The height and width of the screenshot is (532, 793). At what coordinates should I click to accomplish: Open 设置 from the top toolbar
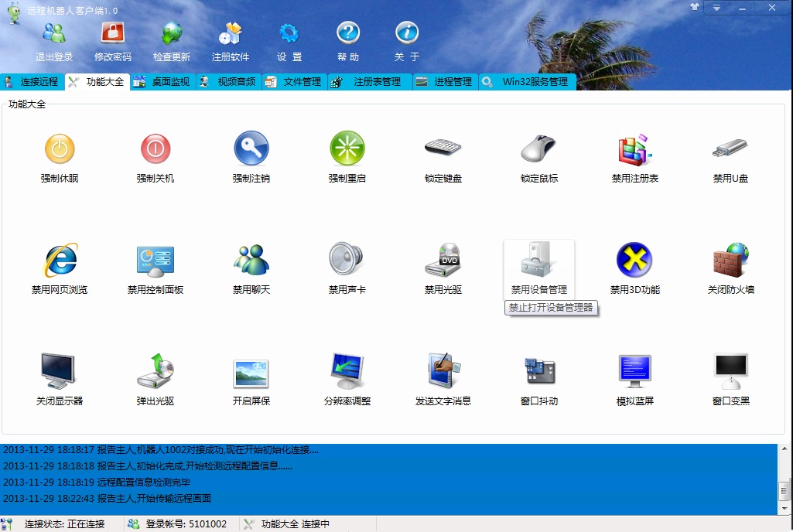pyautogui.click(x=289, y=41)
